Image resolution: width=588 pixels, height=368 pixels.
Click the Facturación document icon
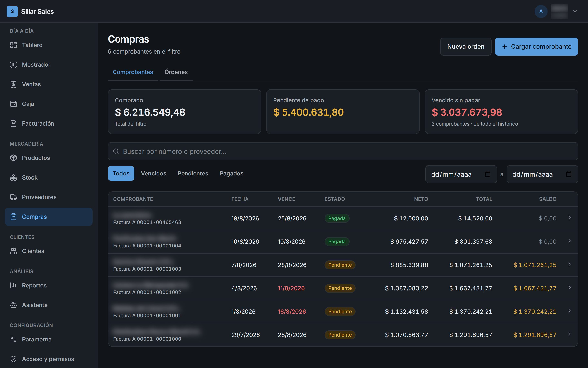pos(13,123)
